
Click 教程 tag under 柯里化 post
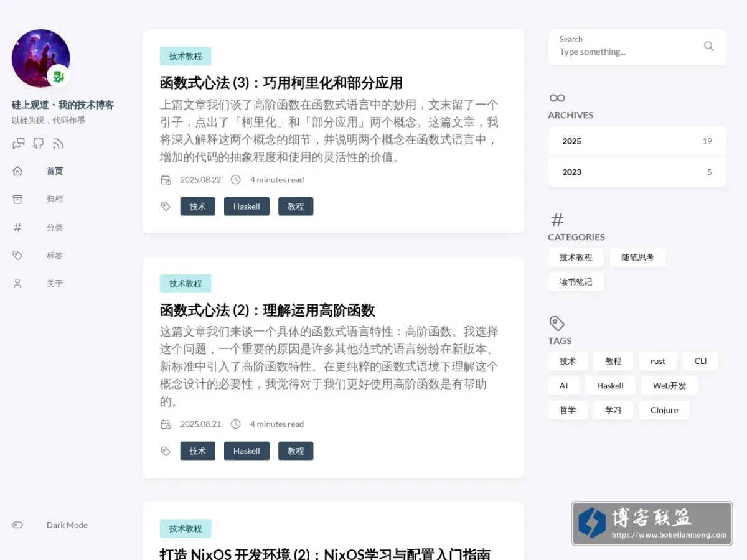coord(296,207)
